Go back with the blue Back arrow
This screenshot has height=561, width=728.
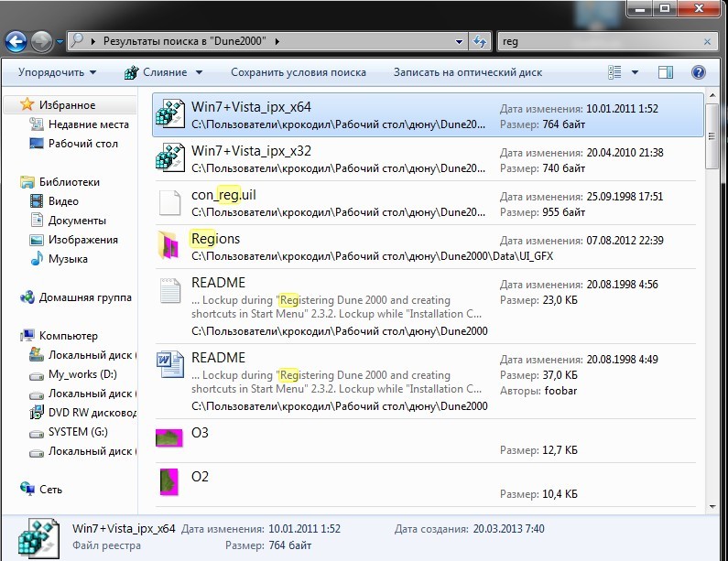click(x=16, y=42)
